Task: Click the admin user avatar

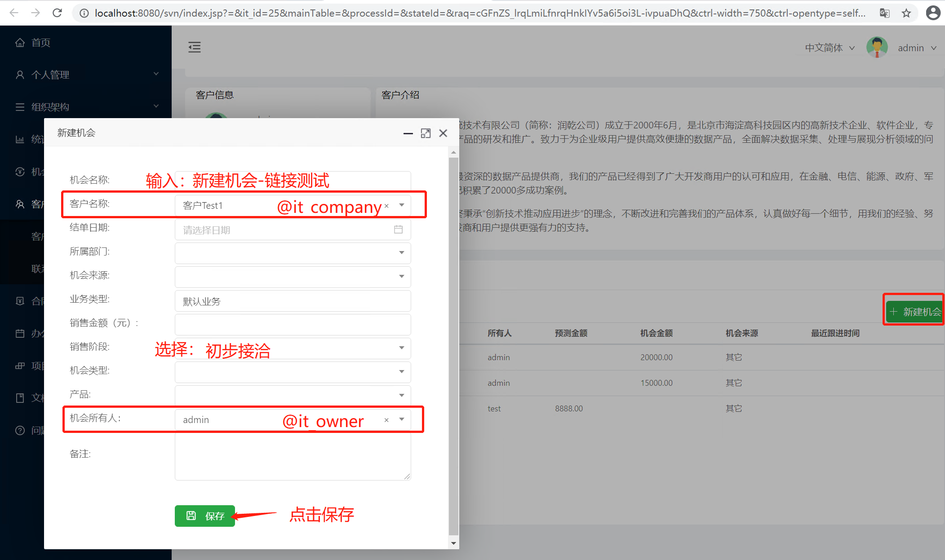Action: point(877,48)
